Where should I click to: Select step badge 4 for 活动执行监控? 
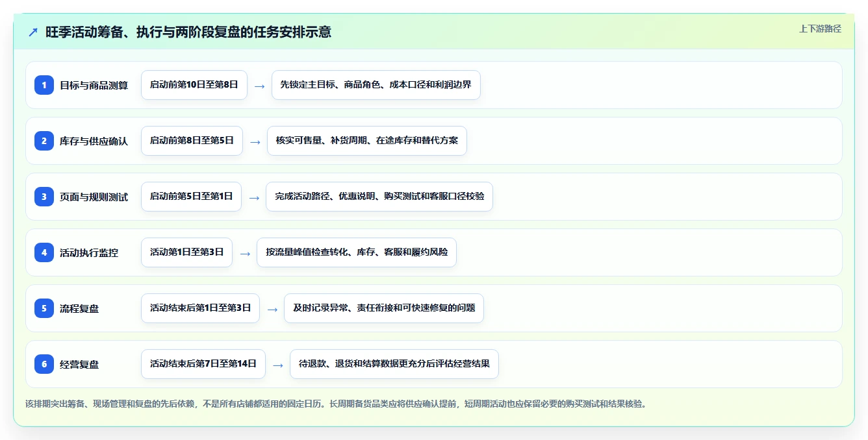pos(44,252)
